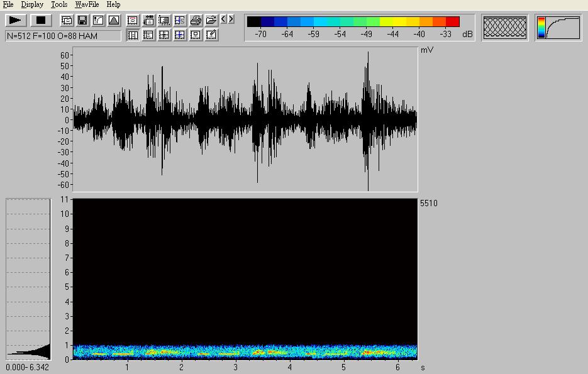Open the Tools menu
This screenshot has height=374, width=588.
click(x=59, y=4)
